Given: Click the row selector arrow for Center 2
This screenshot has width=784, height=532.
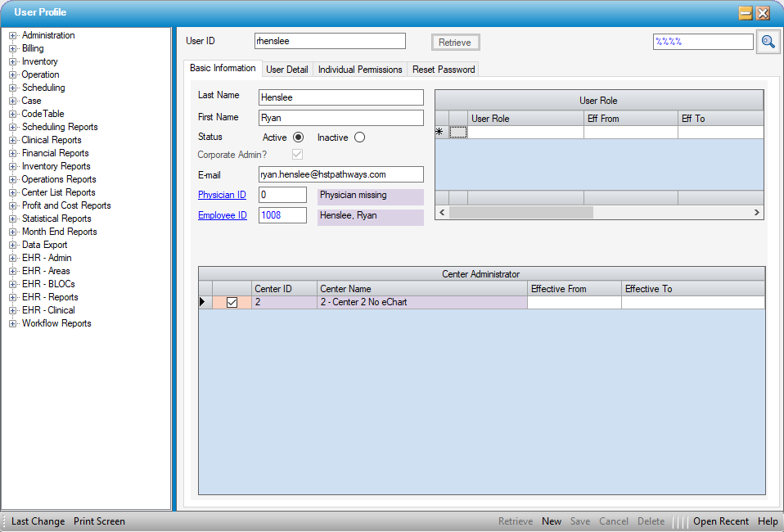Looking at the screenshot, I should (203, 303).
